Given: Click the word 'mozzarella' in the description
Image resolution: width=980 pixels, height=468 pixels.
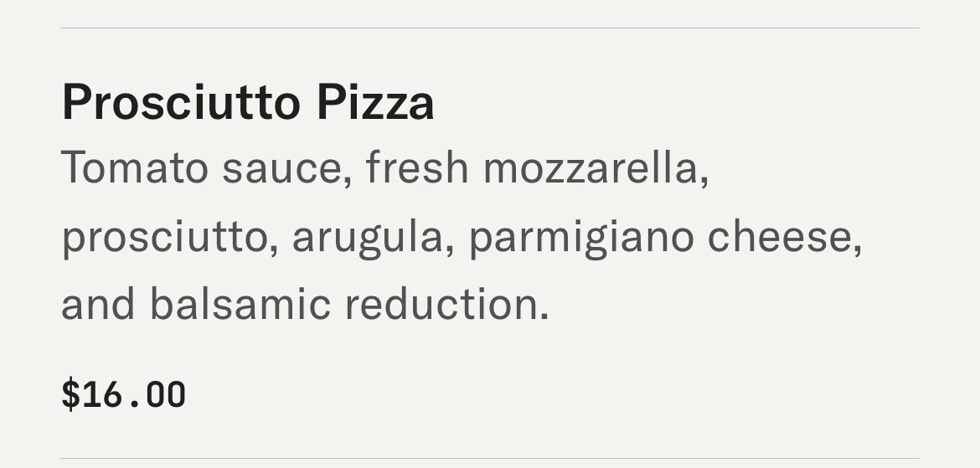Looking at the screenshot, I should [596, 167].
